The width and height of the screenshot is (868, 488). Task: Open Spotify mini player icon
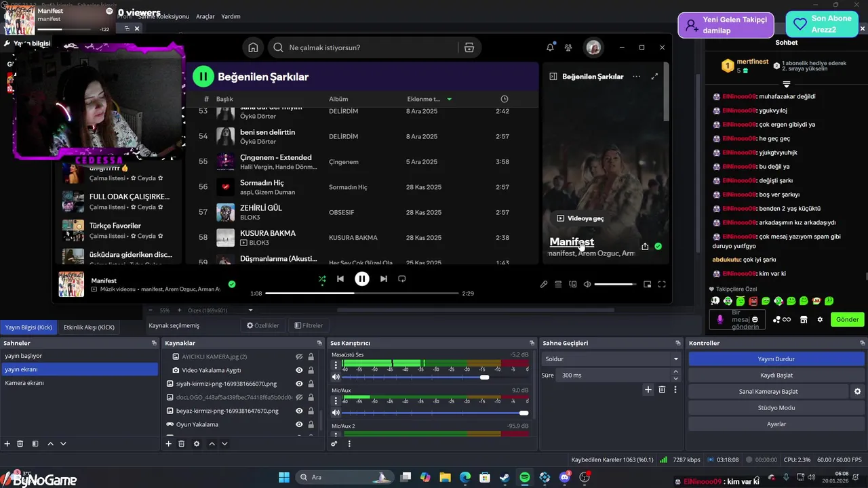[648, 284]
